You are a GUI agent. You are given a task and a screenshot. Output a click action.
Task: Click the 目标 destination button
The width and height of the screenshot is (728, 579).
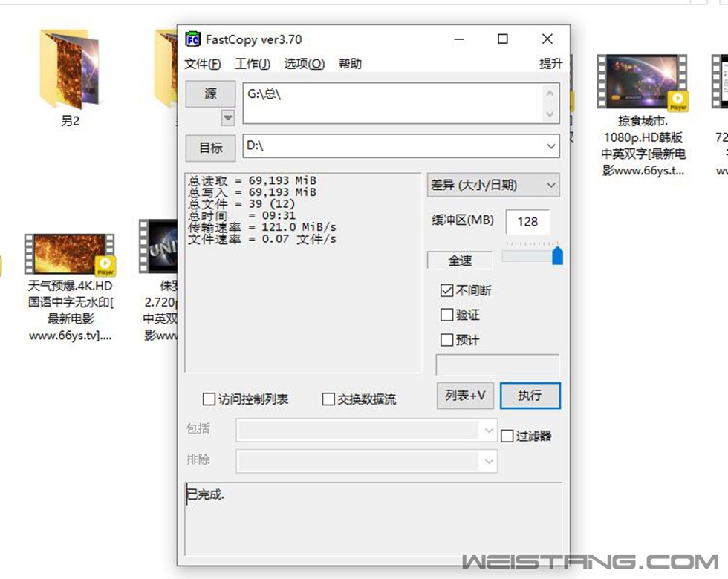210,148
